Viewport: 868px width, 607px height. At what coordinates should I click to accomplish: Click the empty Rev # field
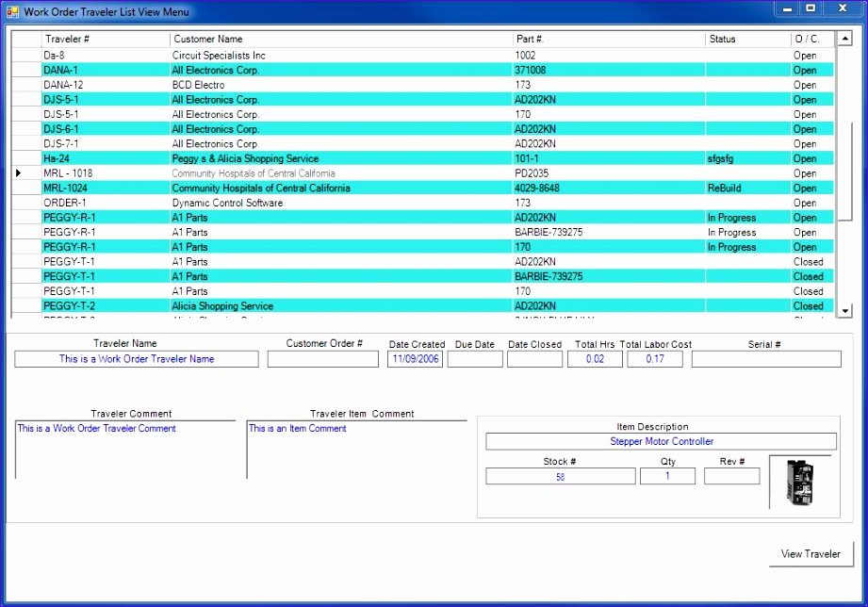pyautogui.click(x=732, y=476)
